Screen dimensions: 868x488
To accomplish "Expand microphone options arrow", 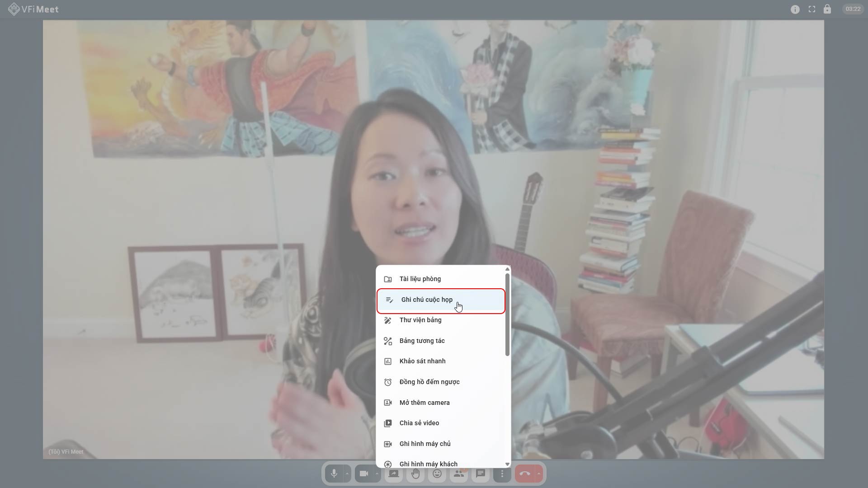I will [347, 474].
